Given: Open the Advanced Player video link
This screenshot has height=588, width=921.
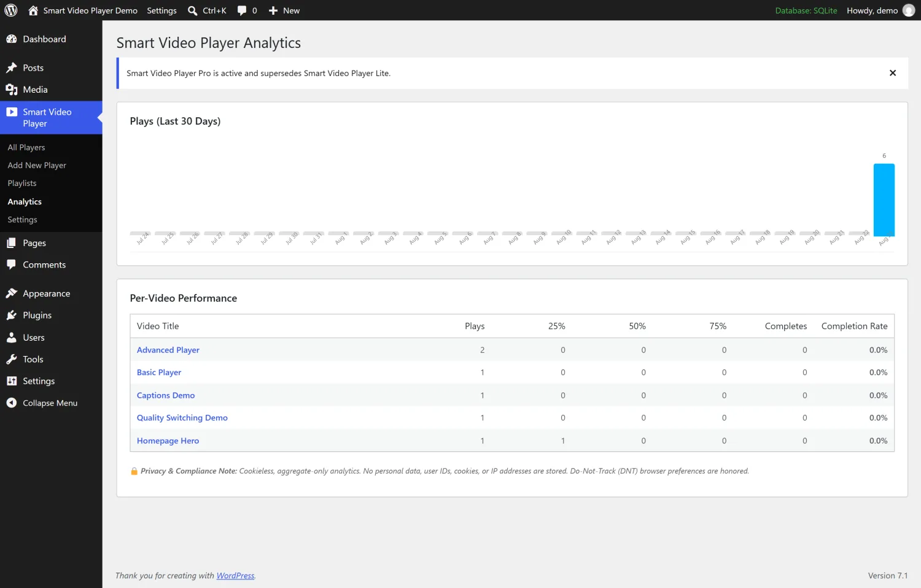Looking at the screenshot, I should 168,350.
